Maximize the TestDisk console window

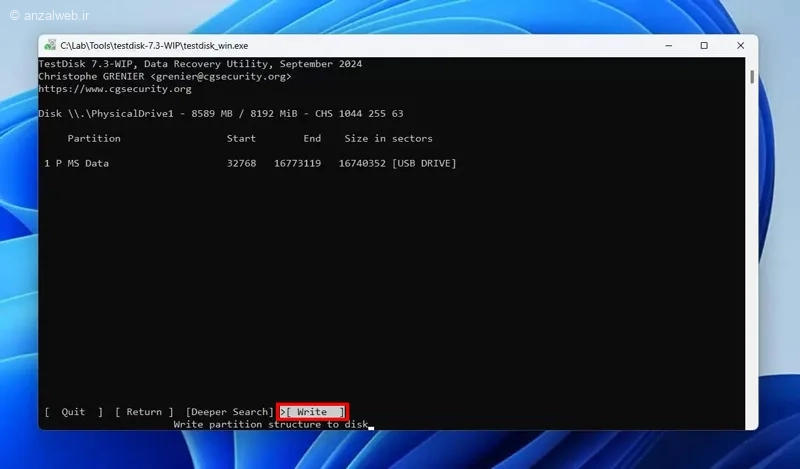click(704, 45)
